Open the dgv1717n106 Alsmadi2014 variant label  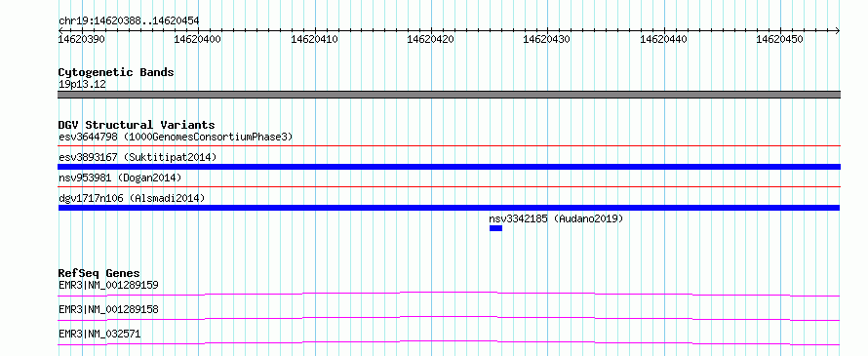(132, 198)
